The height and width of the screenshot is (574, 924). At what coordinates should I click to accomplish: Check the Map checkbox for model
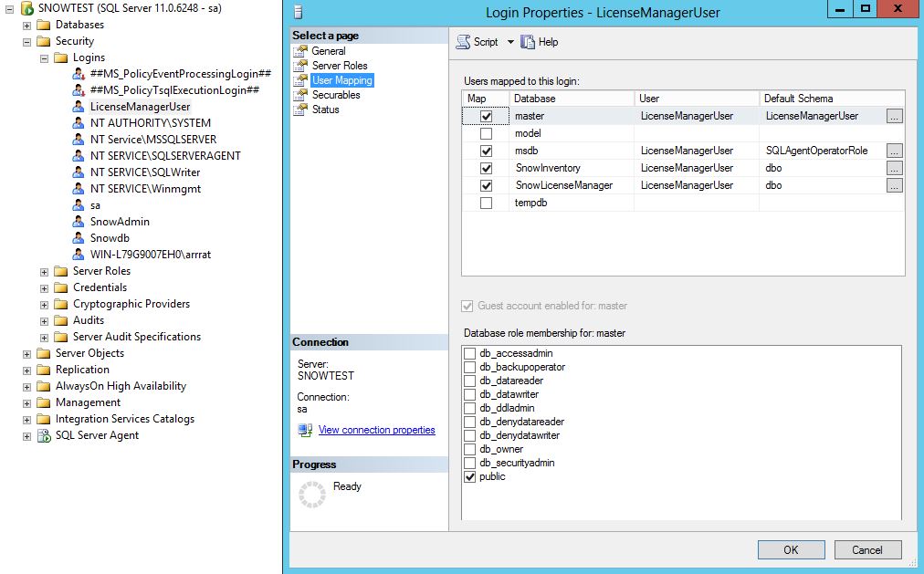(486, 133)
